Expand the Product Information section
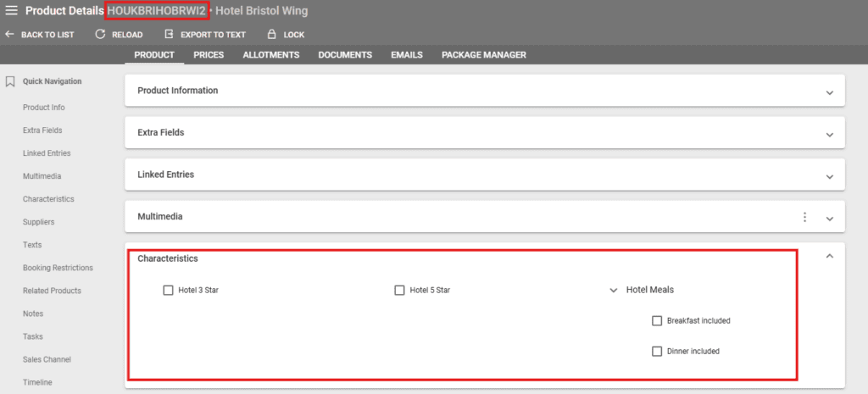Viewport: 868px width, 394px height. point(829,92)
